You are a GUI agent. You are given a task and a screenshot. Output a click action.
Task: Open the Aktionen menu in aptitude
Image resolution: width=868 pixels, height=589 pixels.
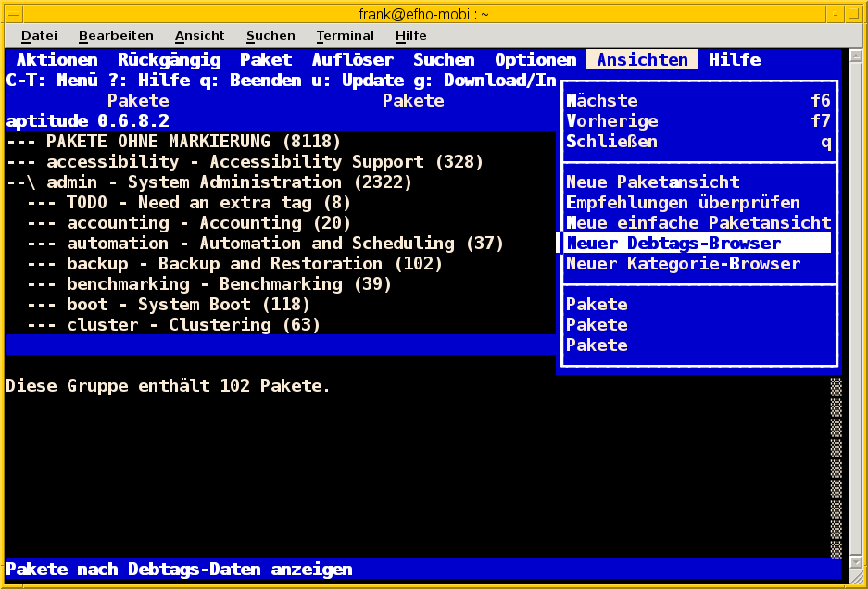pos(57,59)
